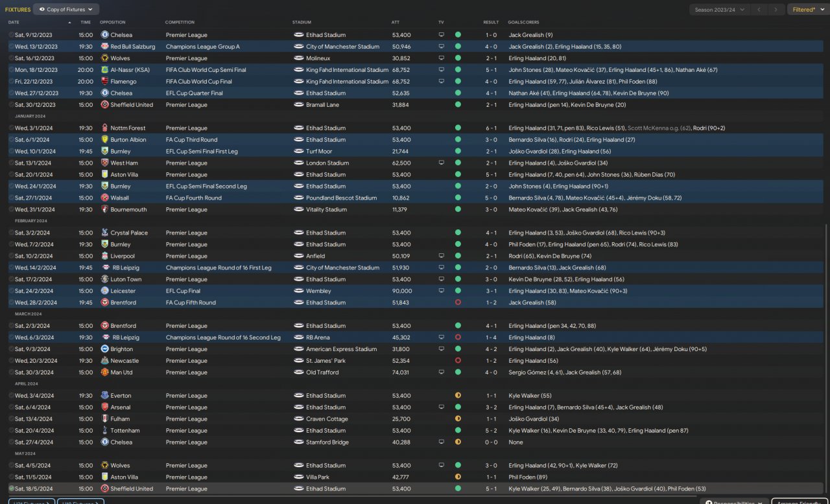Viewport: 830px width, 504px height.
Task: Click the TV icon in the Man Utd row
Action: click(442, 372)
